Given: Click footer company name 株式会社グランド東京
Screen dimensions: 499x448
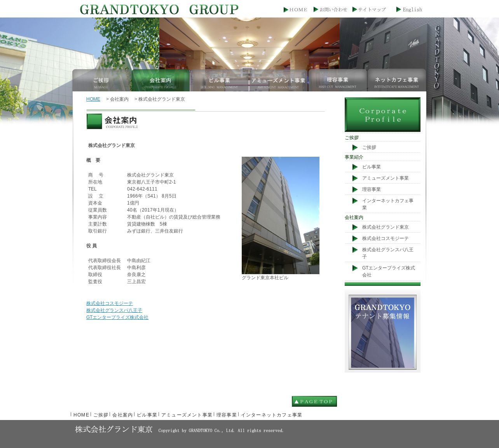Looking at the screenshot, I should pyautogui.click(x=114, y=429).
